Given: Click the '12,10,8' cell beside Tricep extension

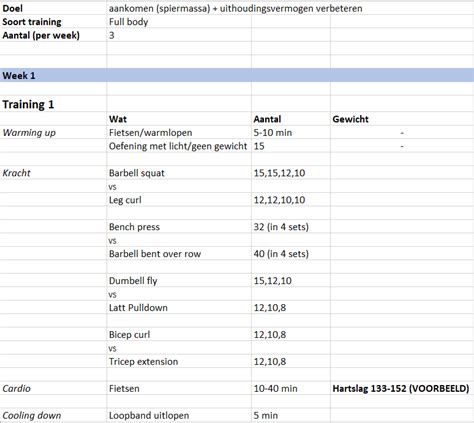Looking at the screenshot, I should pyautogui.click(x=291, y=361).
